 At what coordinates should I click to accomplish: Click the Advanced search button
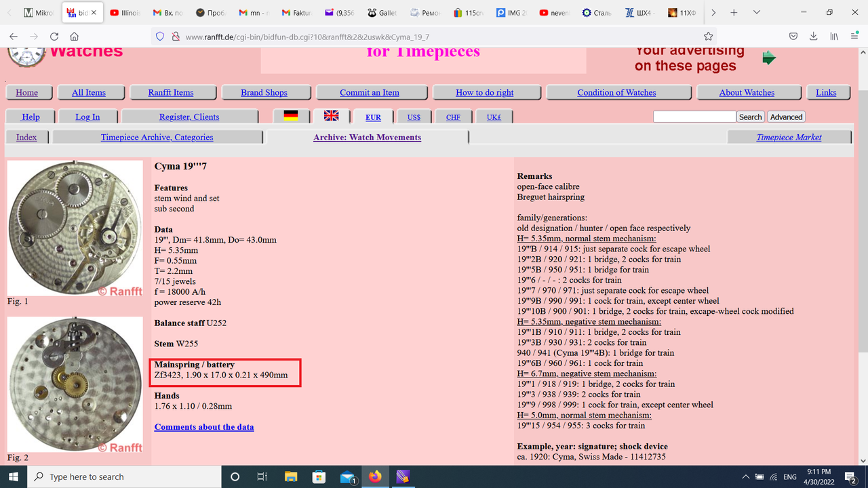(787, 117)
